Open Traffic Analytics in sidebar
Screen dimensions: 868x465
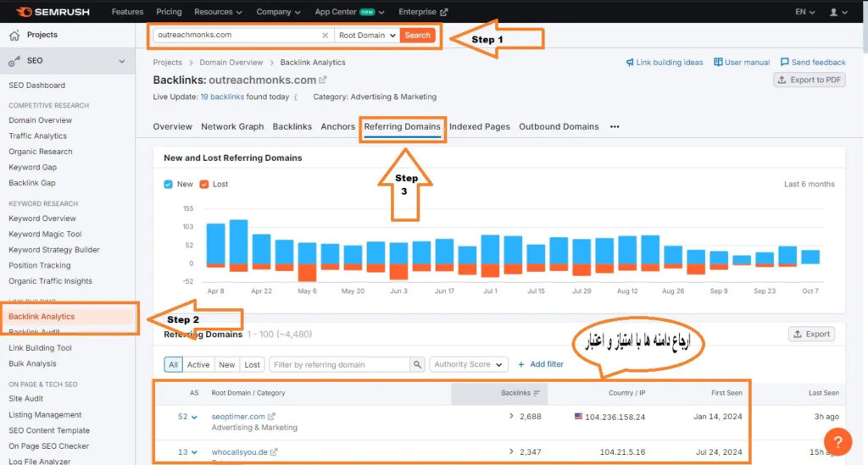click(37, 136)
